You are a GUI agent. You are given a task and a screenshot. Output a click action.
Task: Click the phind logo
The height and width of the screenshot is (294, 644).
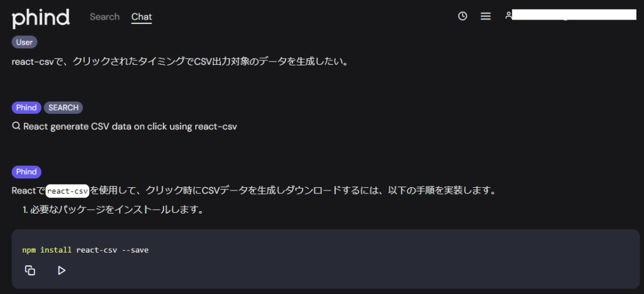[41, 17]
